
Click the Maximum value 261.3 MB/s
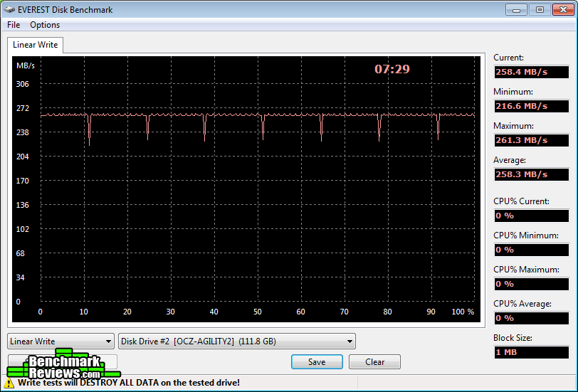coord(532,140)
